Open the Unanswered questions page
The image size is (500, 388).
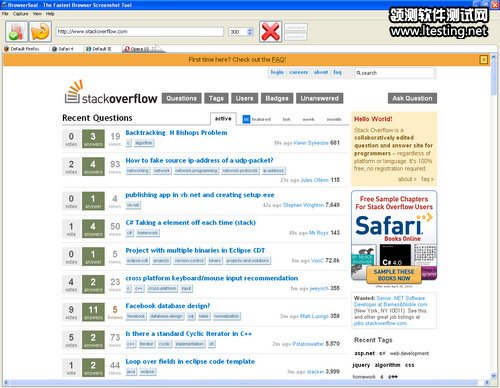click(x=319, y=98)
